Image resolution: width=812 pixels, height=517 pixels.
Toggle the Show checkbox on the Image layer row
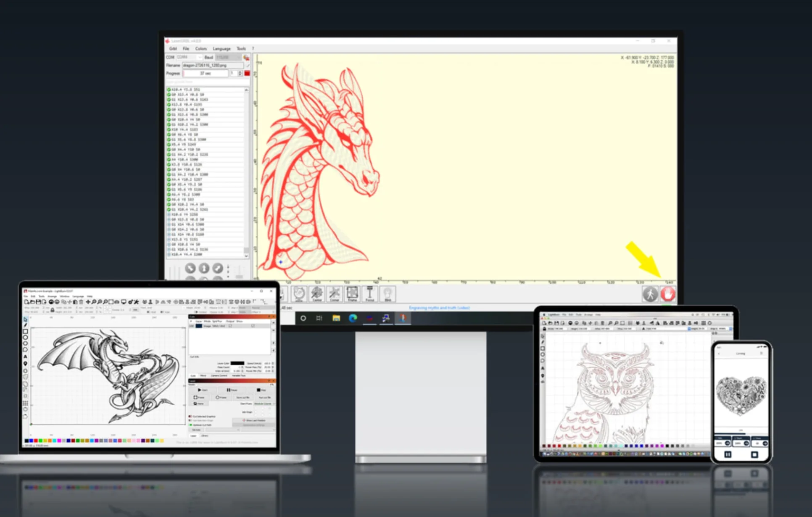(253, 326)
